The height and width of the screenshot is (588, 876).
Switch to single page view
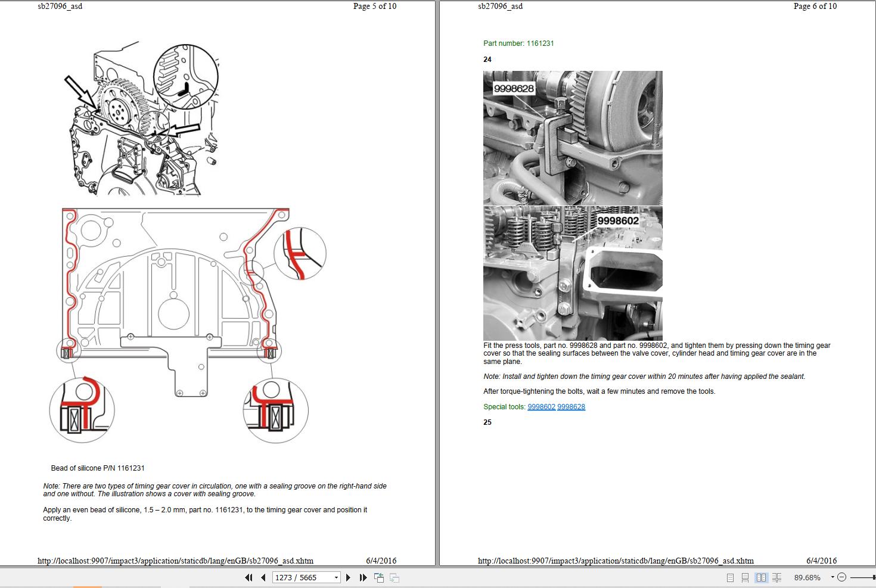click(730, 577)
